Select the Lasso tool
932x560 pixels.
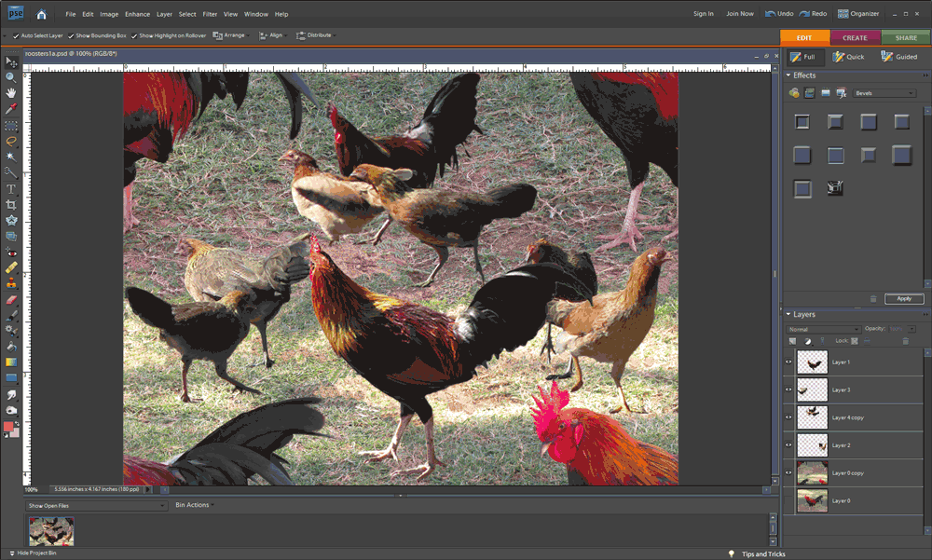point(11,141)
